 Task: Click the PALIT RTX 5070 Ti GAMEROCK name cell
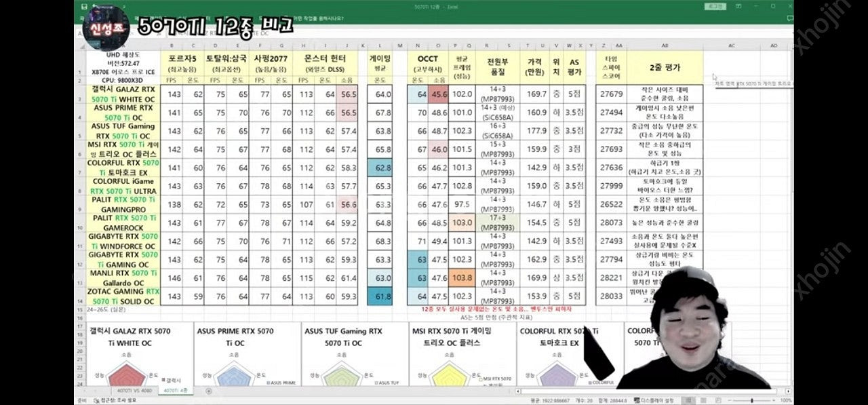pos(123,223)
